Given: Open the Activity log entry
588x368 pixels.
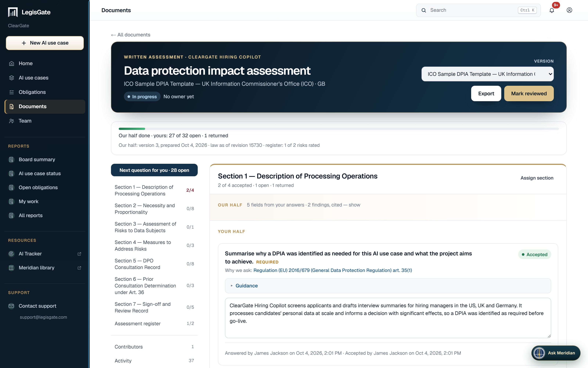Looking at the screenshot, I should 154,361.
